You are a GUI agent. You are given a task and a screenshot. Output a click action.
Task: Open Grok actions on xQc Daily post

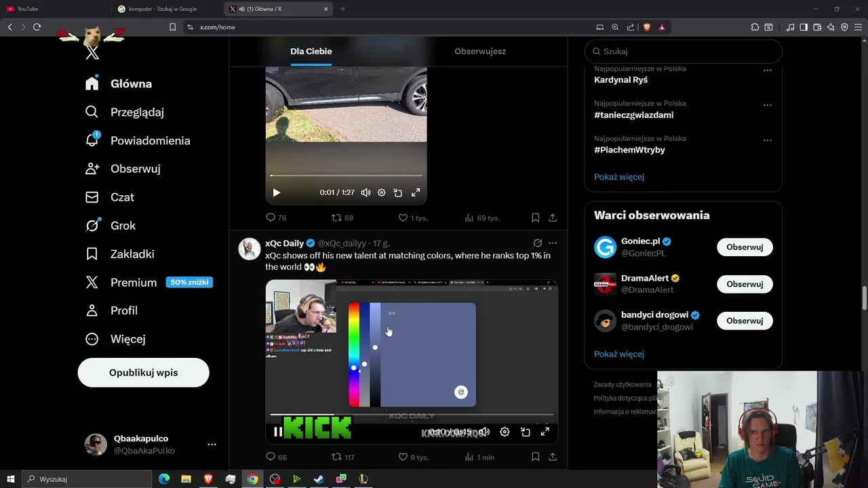pos(537,243)
